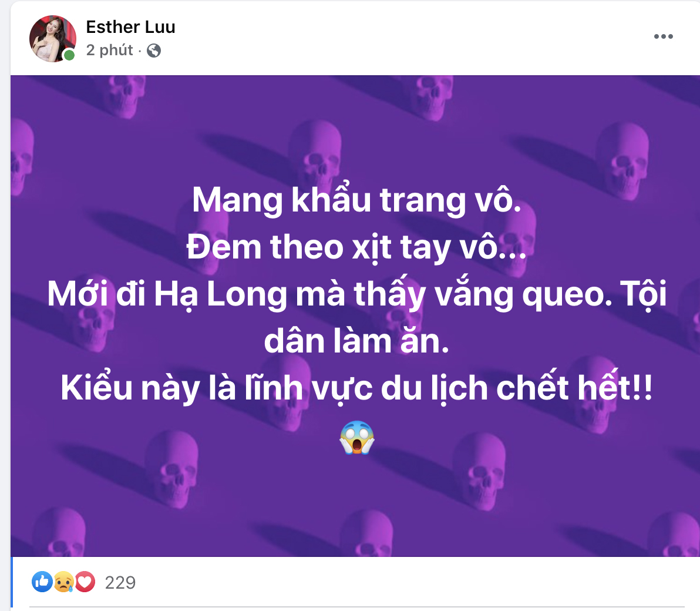
Task: Click the green online status dot
Action: point(69,55)
